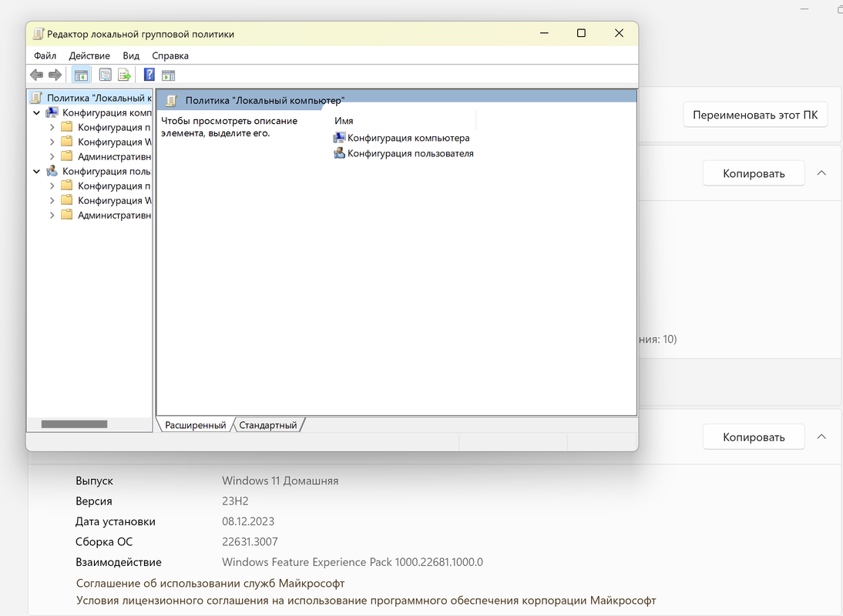The width and height of the screenshot is (843, 616).
Task: Click the Выпуск label in Settings
Action: (x=94, y=480)
